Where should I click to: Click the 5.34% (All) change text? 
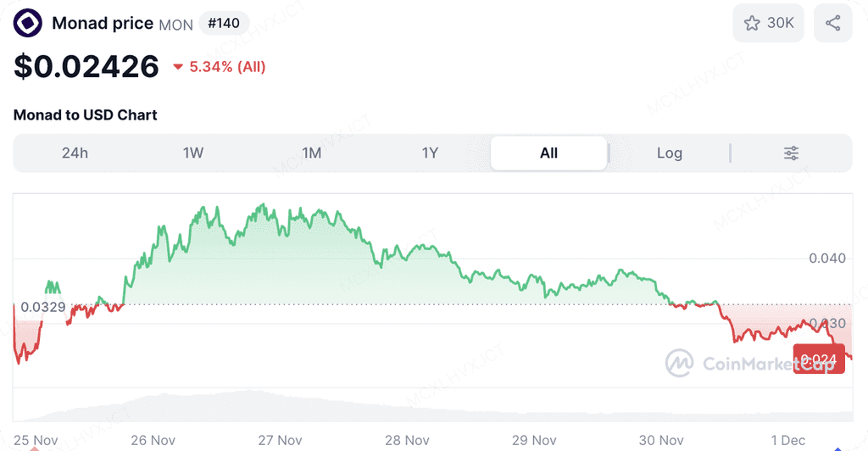(227, 67)
